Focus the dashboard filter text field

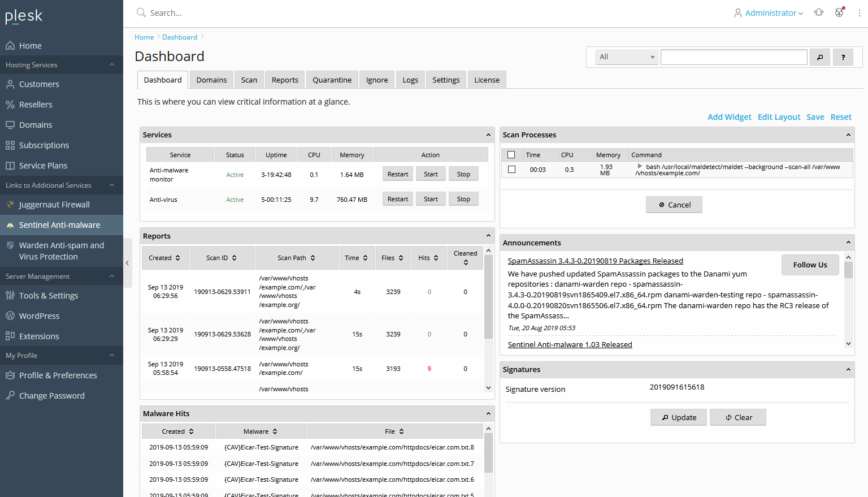pos(734,57)
